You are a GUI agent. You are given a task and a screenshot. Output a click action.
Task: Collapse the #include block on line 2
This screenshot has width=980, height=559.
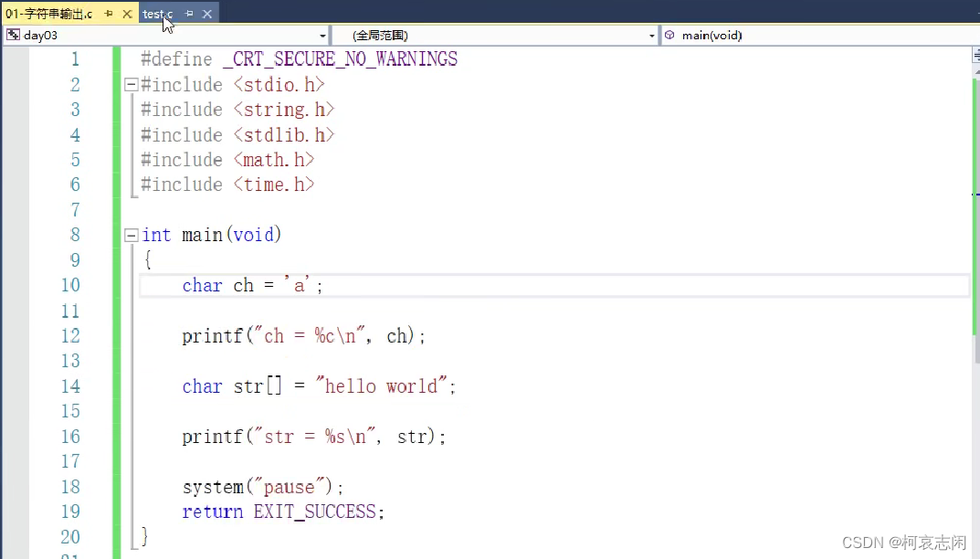pyautogui.click(x=131, y=84)
